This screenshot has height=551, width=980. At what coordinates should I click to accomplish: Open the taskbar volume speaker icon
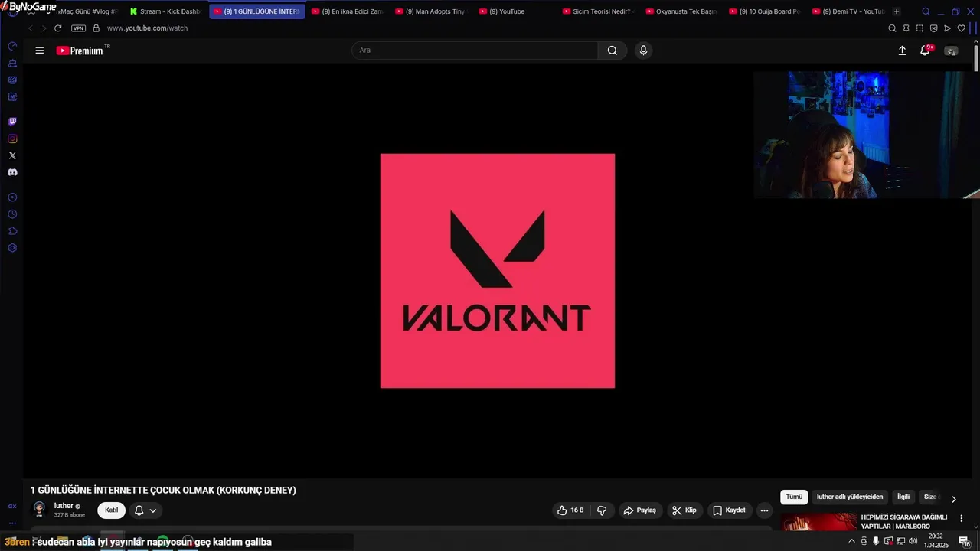(x=913, y=541)
